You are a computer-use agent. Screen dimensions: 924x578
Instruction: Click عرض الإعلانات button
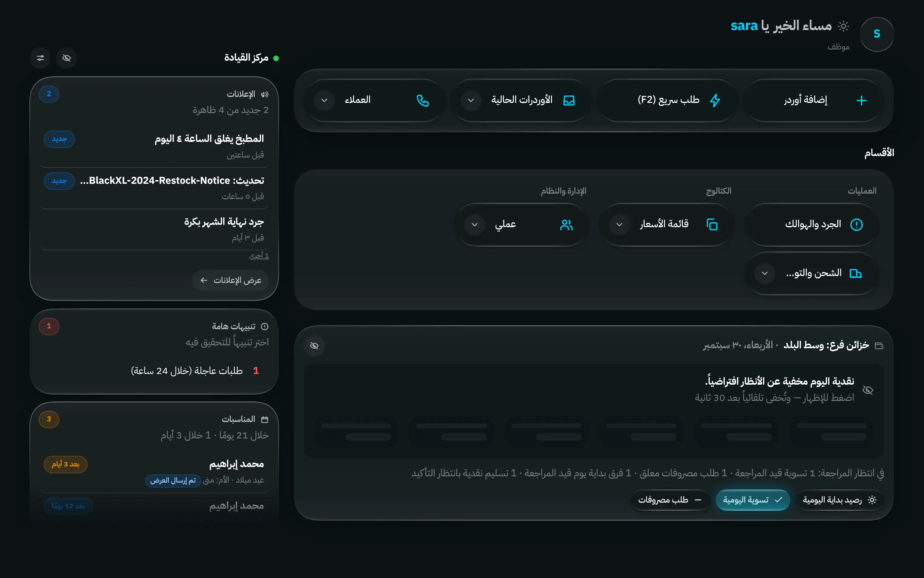tap(230, 281)
